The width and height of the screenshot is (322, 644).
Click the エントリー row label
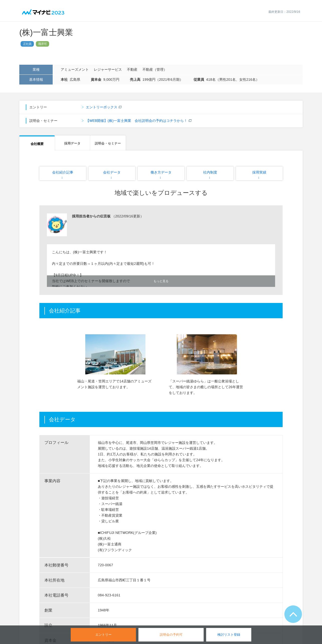pyautogui.click(x=38, y=107)
